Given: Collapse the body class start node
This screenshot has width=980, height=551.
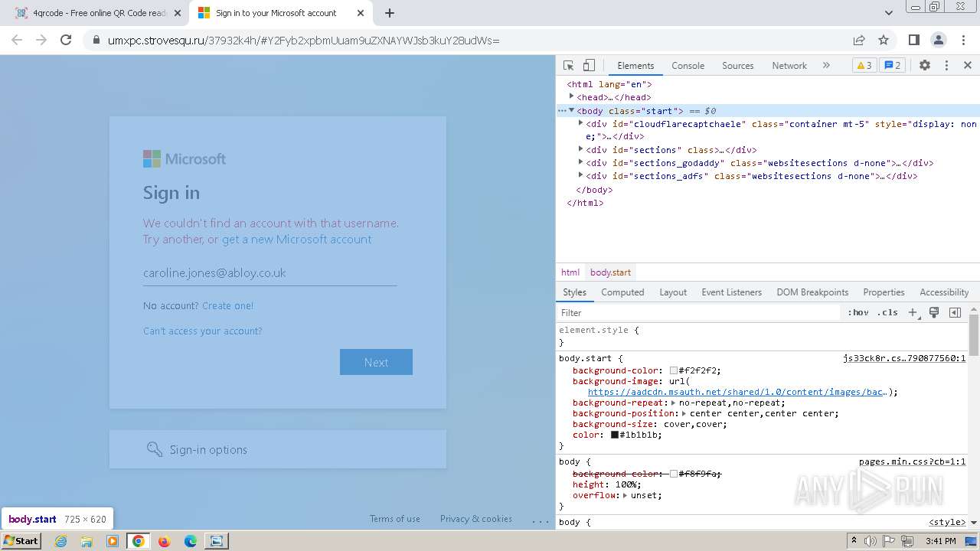Looking at the screenshot, I should (x=571, y=111).
